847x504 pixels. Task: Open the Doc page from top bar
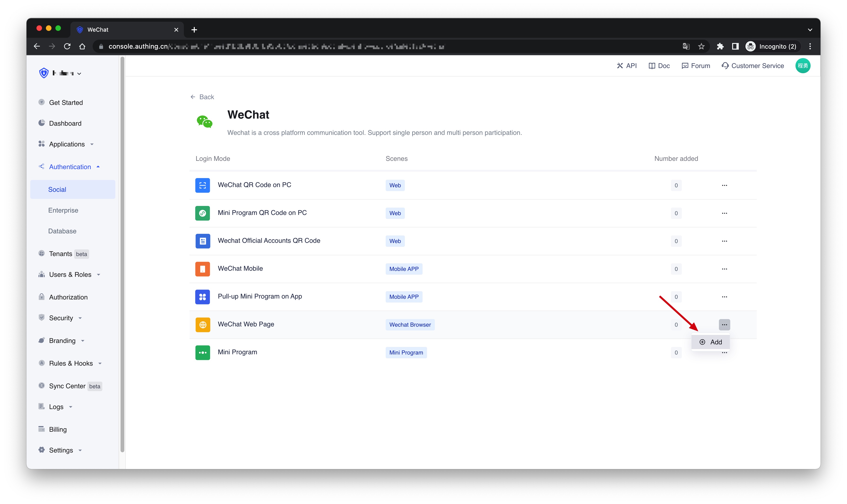coord(659,66)
